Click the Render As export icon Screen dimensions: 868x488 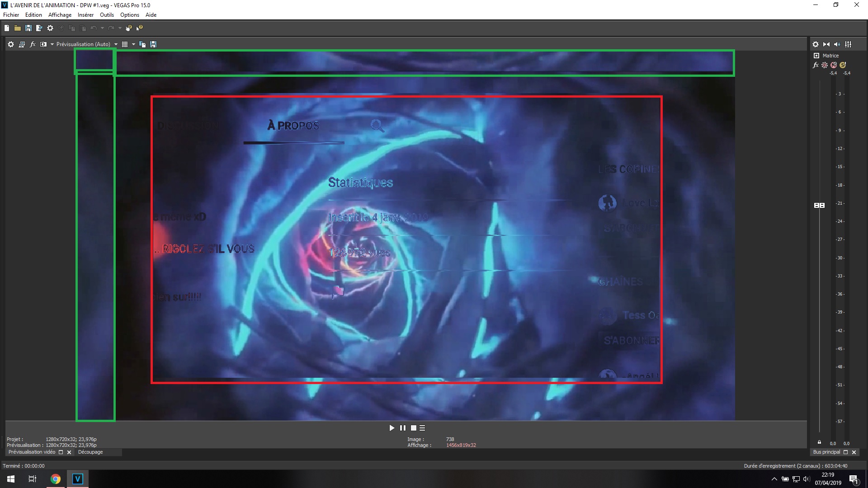(x=39, y=28)
